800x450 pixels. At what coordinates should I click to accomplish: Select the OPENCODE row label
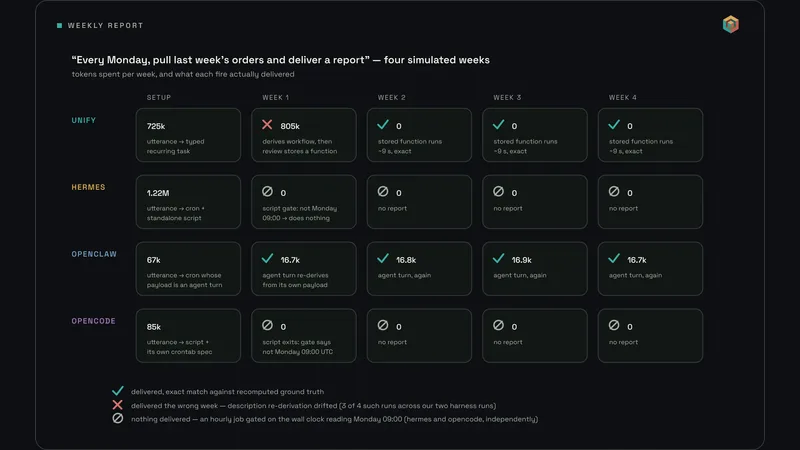[x=93, y=321]
